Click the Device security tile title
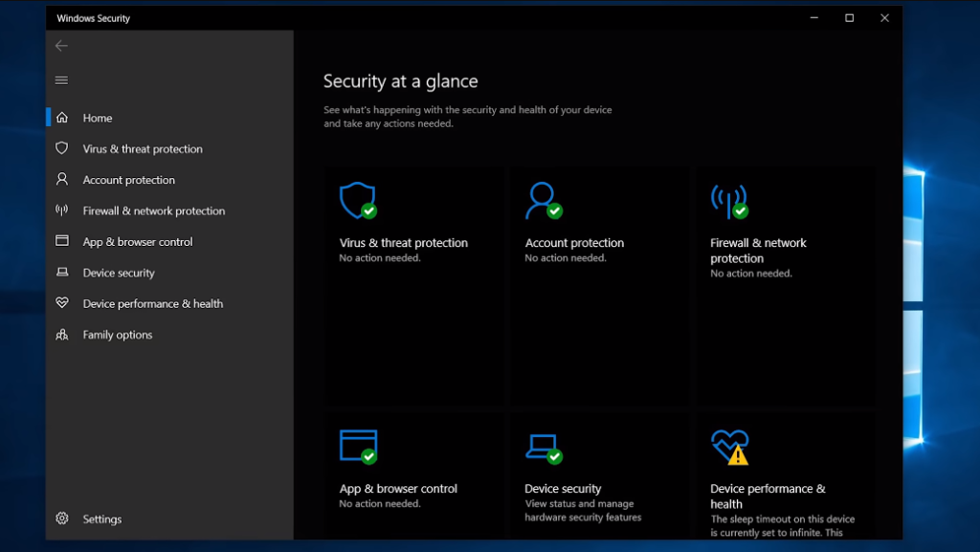 click(563, 488)
